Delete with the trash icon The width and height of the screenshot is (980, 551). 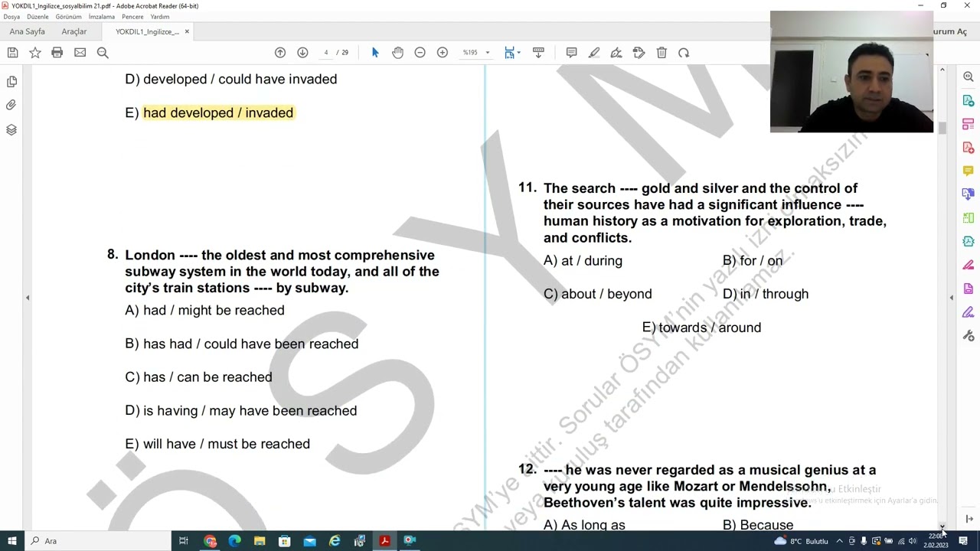click(x=661, y=53)
